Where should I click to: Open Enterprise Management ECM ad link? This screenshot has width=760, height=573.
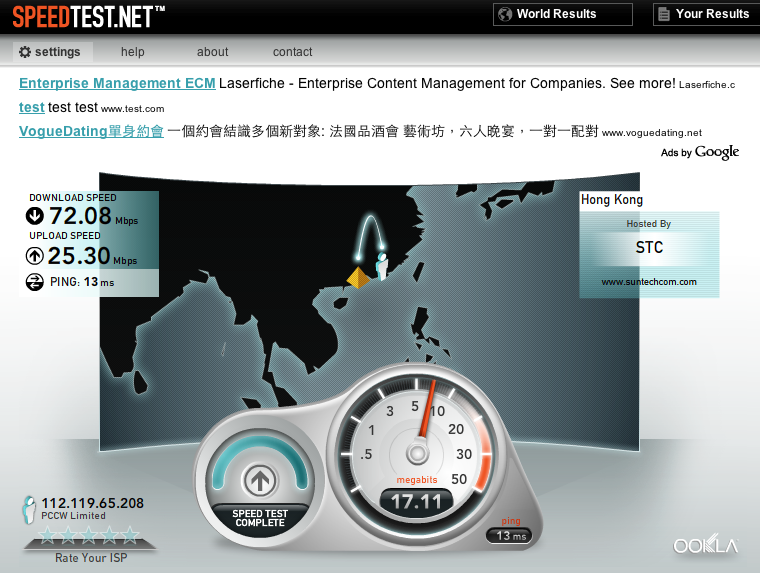click(117, 83)
